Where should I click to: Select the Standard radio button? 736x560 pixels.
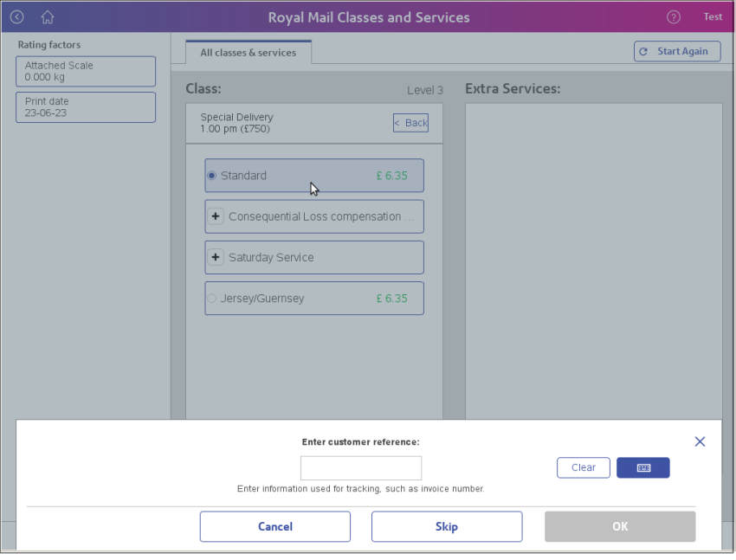(x=211, y=176)
